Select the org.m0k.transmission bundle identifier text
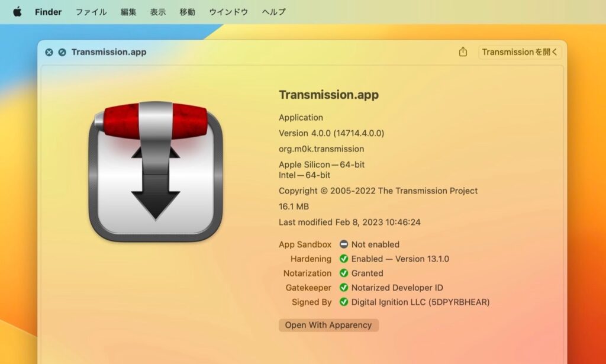606x364 pixels. [320, 149]
